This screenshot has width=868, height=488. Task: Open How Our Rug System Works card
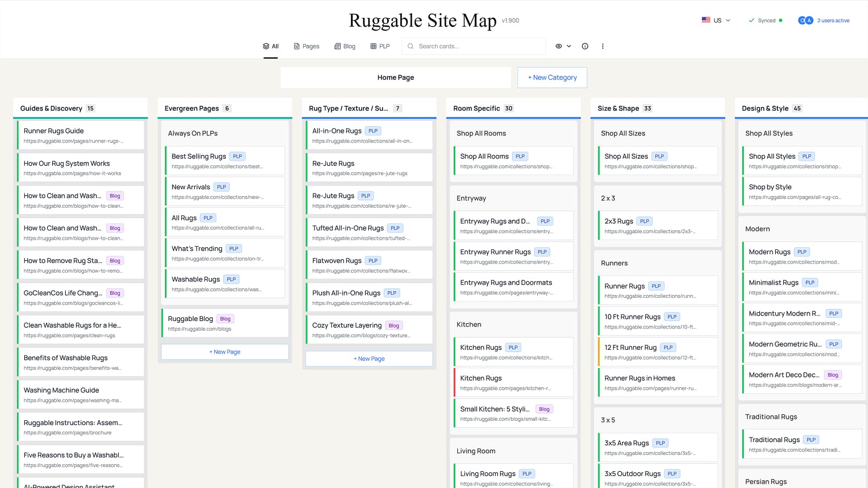click(81, 168)
